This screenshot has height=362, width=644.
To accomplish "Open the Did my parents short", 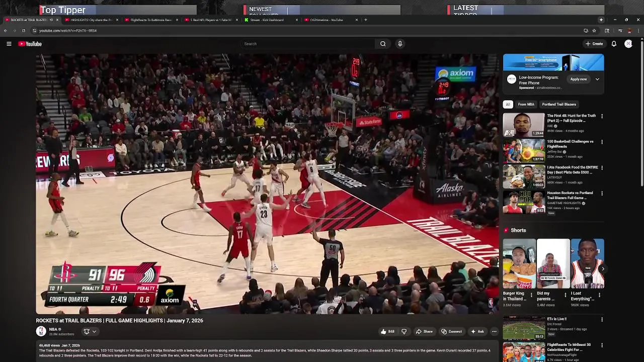I will 553,263.
